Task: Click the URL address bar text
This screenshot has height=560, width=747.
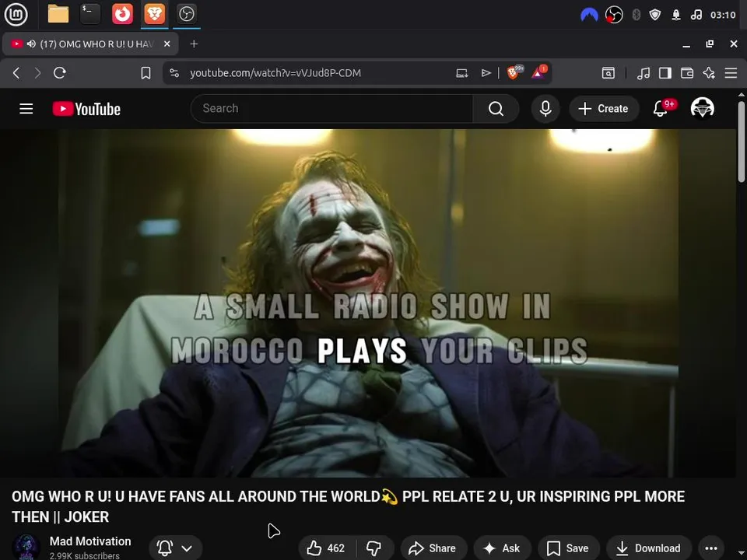Action: tap(275, 73)
